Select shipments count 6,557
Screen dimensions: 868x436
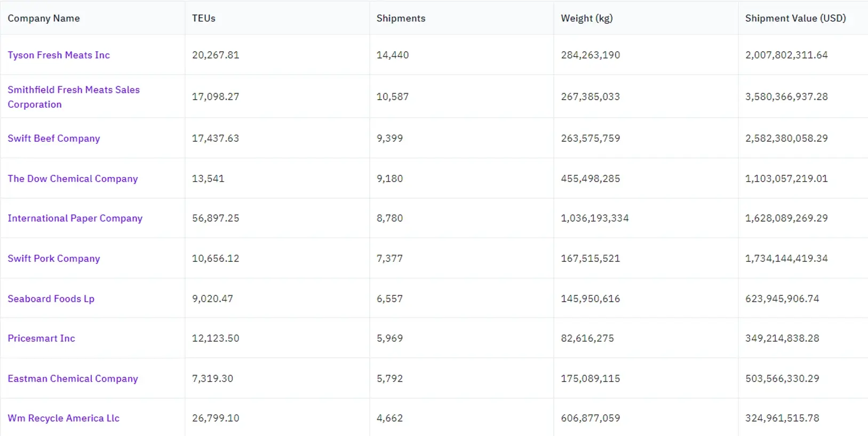tap(389, 298)
